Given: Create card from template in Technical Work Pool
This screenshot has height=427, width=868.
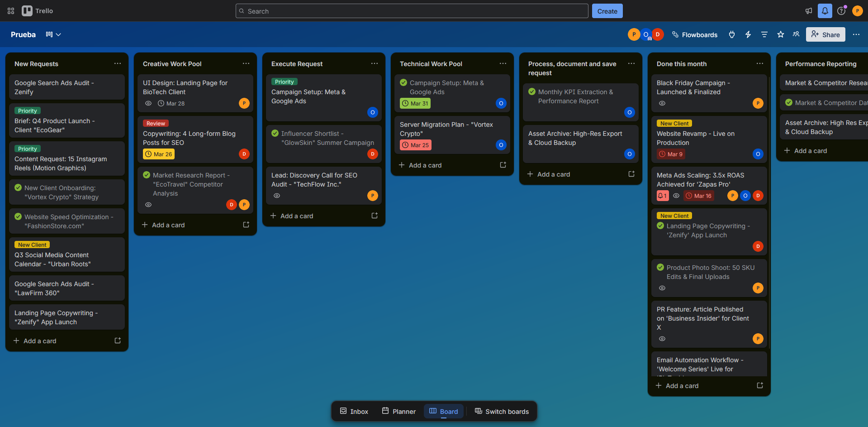Looking at the screenshot, I should pyautogui.click(x=503, y=165).
